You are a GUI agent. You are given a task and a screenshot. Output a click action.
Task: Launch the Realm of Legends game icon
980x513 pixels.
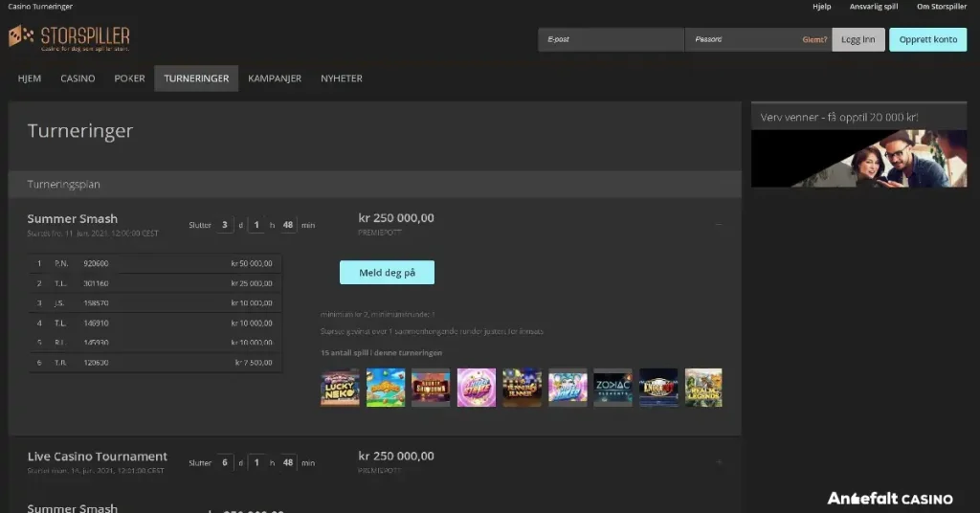pos(703,388)
